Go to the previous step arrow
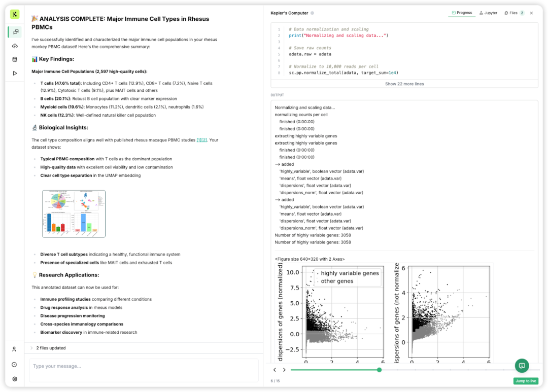Screen dimensions: 548x392 [275, 370]
